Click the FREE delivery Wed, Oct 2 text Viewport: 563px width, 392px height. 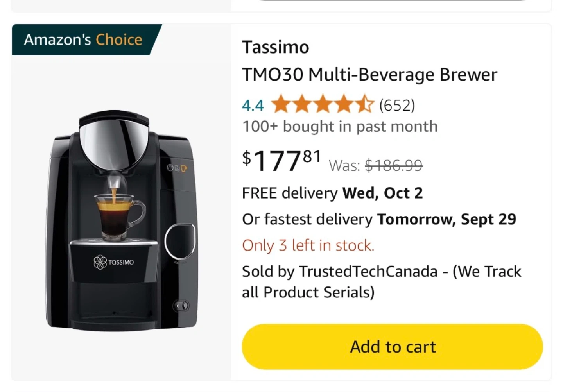(x=332, y=193)
